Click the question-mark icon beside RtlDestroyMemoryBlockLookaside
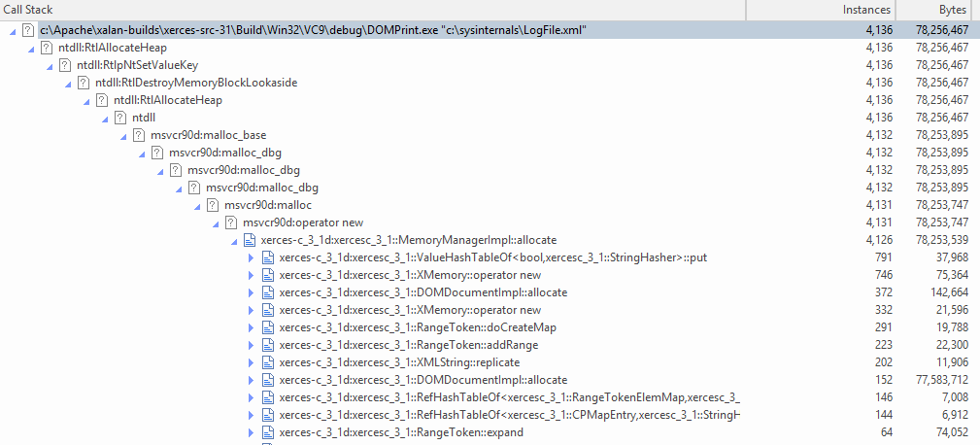 tap(84, 83)
